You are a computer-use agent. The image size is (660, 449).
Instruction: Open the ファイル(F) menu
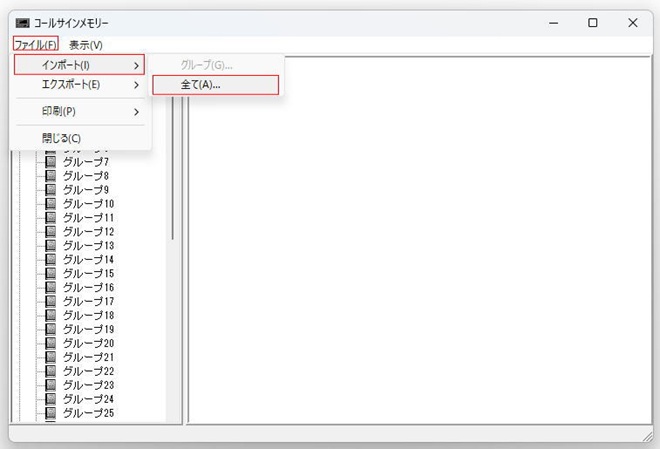(x=36, y=45)
